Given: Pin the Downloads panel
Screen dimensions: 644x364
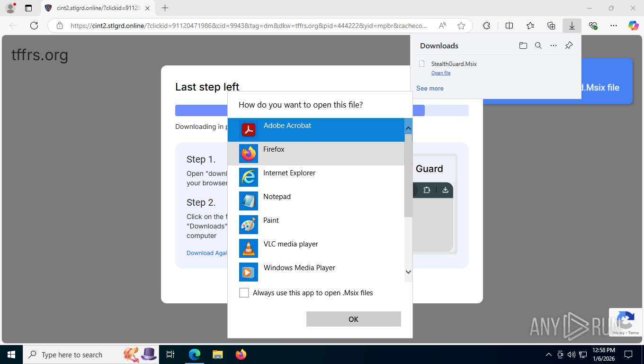Looking at the screenshot, I should coord(569,45).
